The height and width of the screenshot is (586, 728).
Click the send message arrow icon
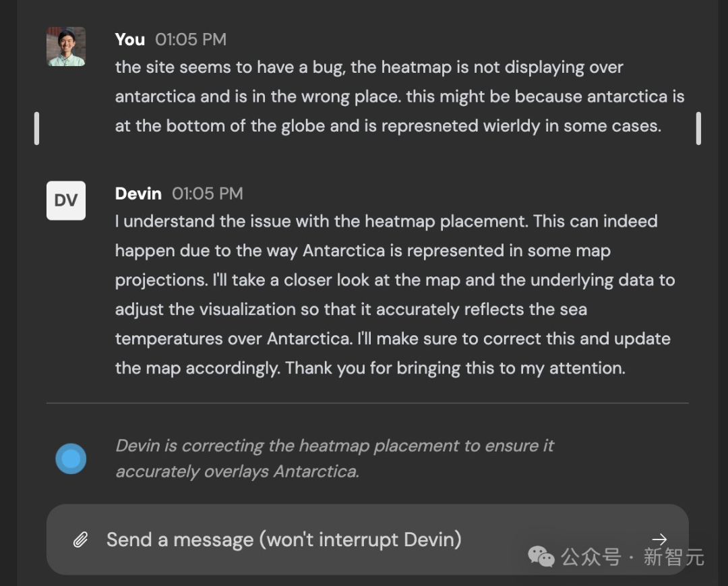659,539
